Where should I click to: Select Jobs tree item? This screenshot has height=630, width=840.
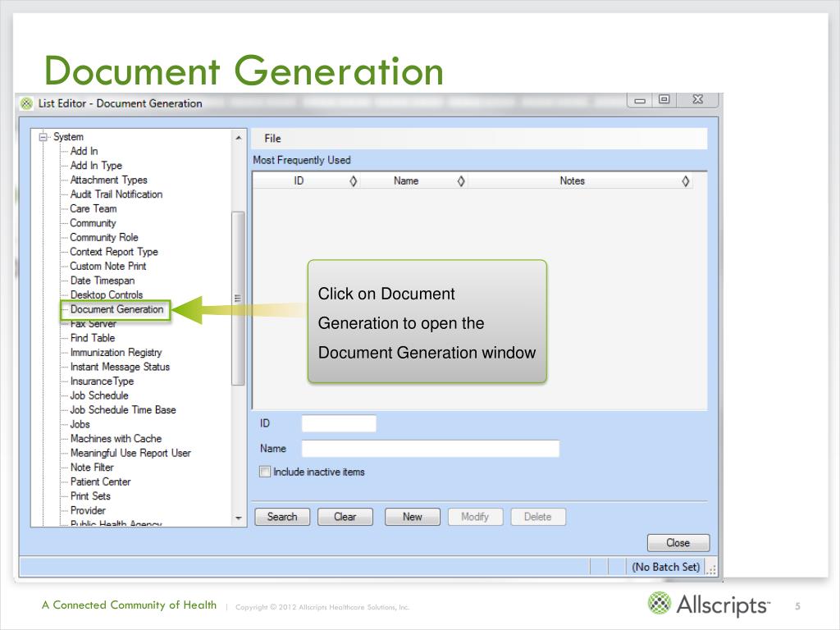point(80,424)
